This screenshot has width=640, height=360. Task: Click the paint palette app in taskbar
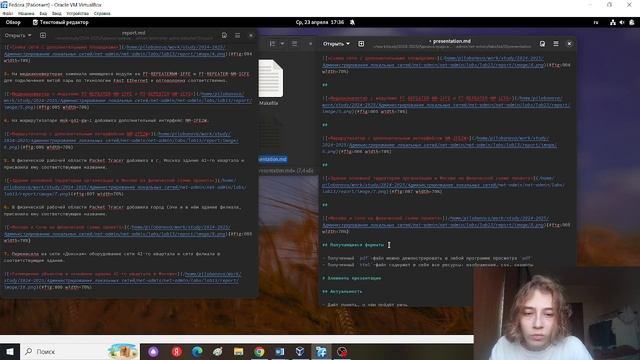218,351
